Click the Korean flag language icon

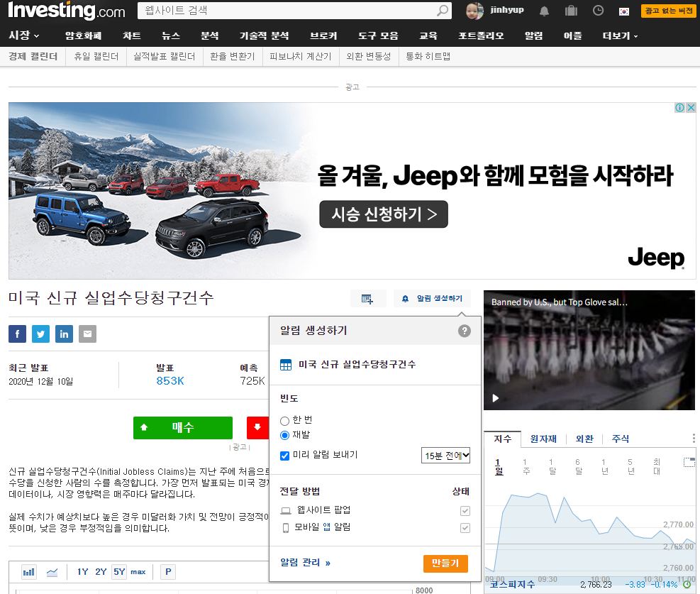pyautogui.click(x=623, y=11)
